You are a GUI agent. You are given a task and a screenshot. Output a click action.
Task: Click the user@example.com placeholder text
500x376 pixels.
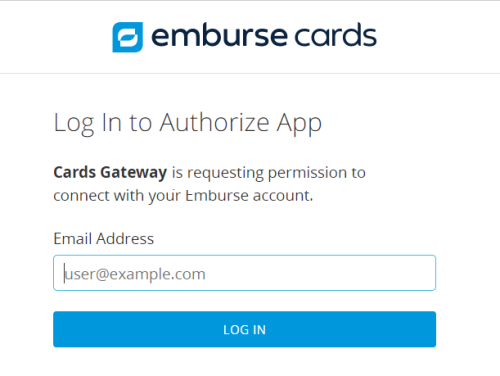(x=135, y=274)
